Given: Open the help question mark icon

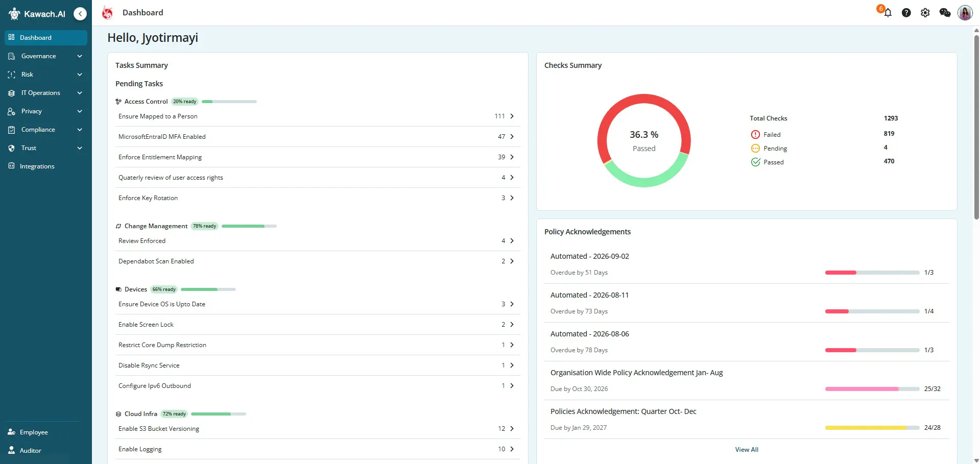Looking at the screenshot, I should 906,13.
